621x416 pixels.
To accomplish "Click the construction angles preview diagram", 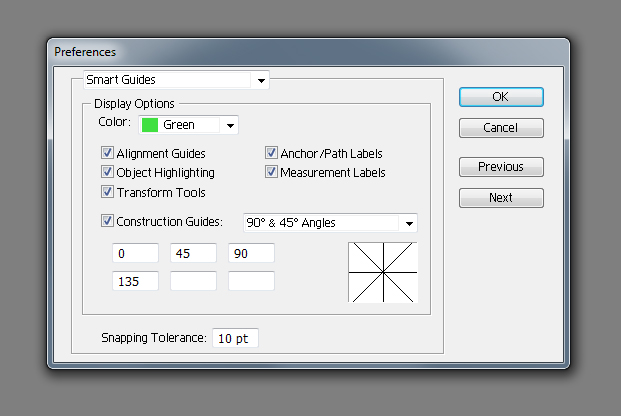I will pos(382,271).
